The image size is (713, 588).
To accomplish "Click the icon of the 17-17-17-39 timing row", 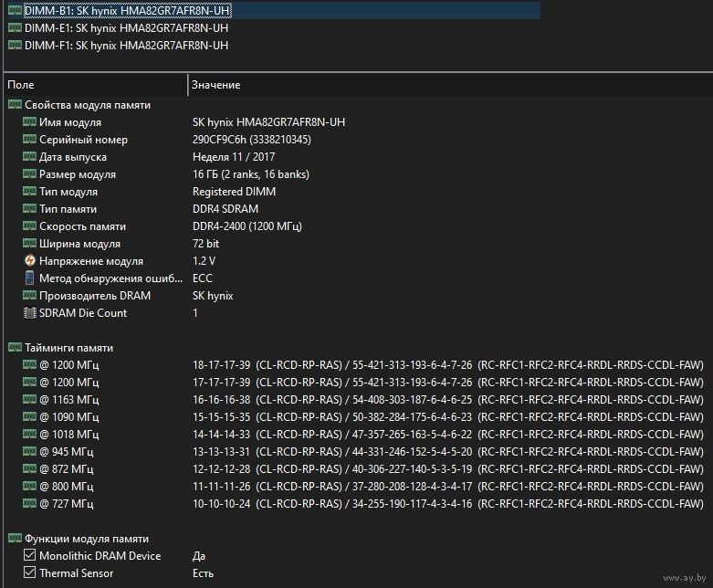I will [x=29, y=382].
